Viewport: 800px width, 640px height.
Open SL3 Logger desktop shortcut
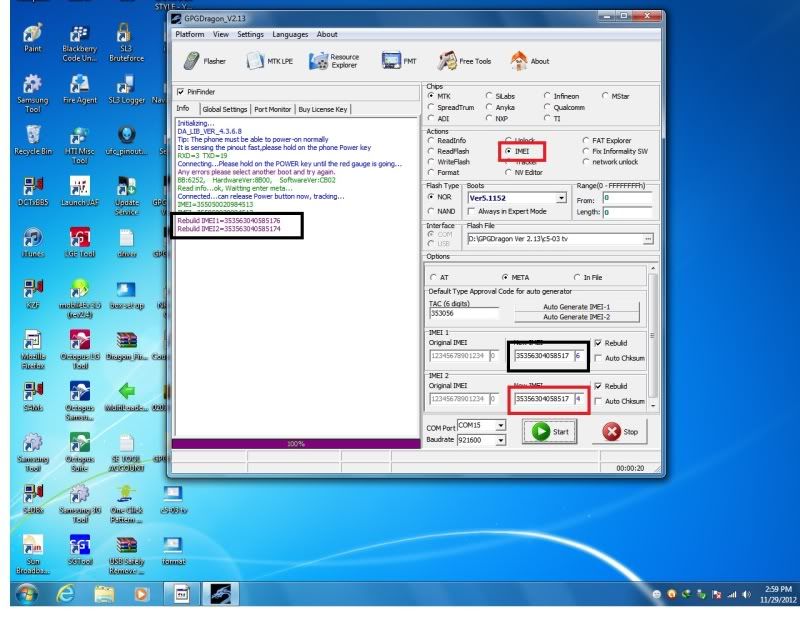(x=127, y=89)
